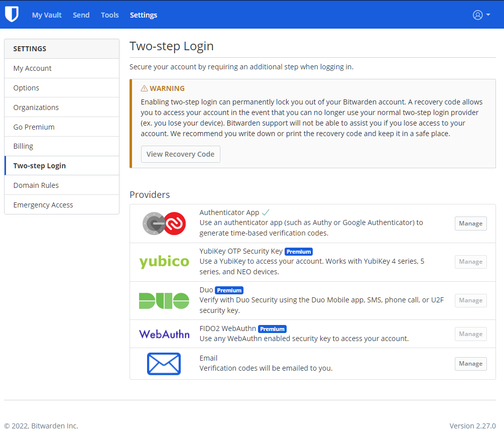Open Domain Rules settings
The image size is (504, 440).
pyautogui.click(x=36, y=185)
